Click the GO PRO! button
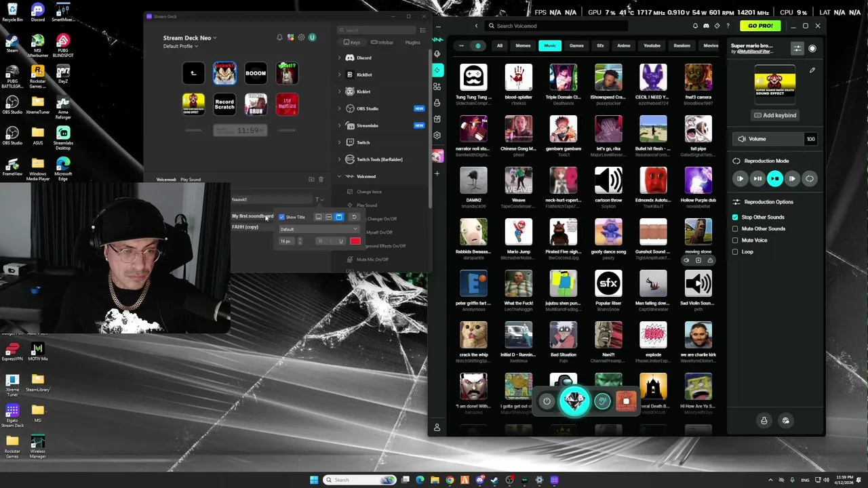This screenshot has height=488, width=868. click(760, 26)
